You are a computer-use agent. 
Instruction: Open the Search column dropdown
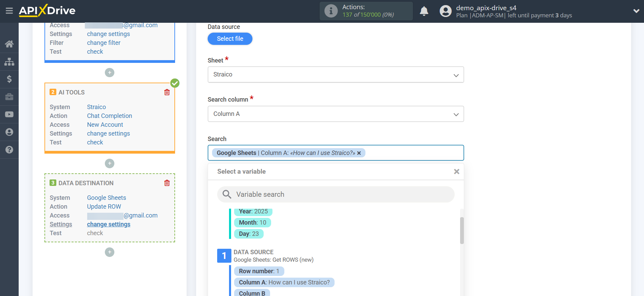pos(336,114)
